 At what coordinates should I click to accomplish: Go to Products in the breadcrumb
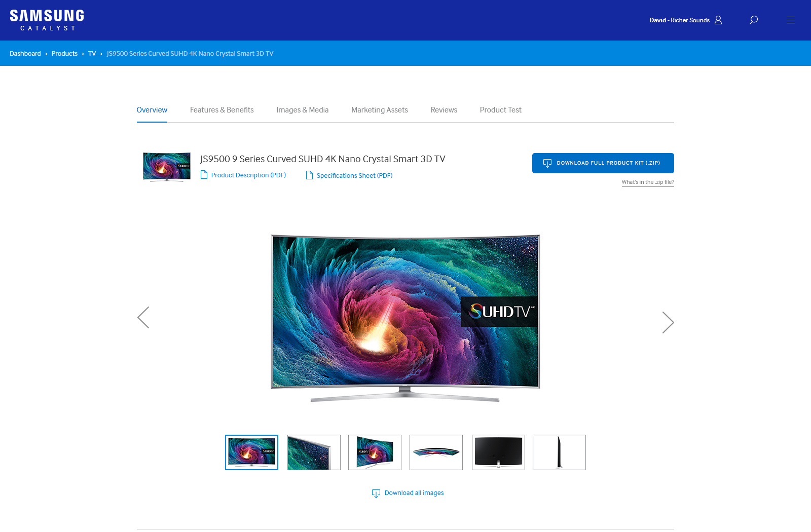(64, 54)
